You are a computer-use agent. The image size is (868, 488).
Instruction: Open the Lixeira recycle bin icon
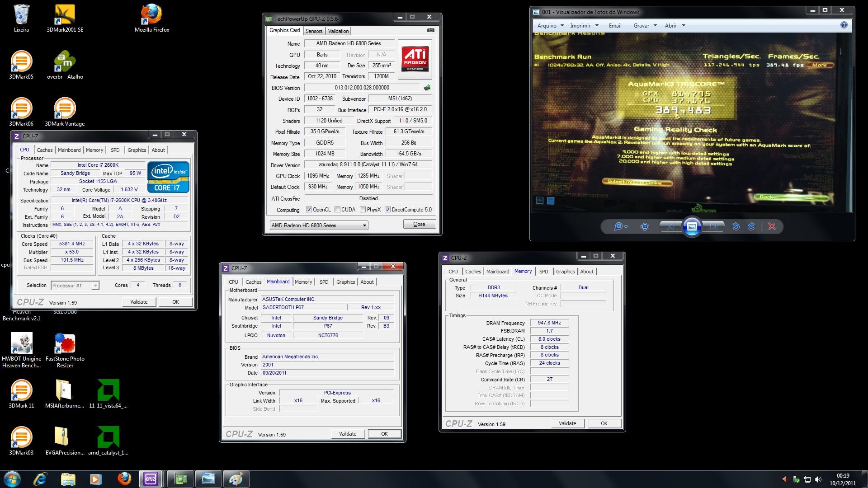pyautogui.click(x=21, y=19)
